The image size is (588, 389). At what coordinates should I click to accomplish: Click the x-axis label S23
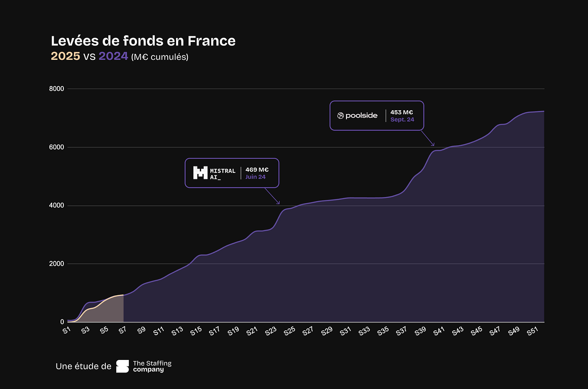(271, 331)
